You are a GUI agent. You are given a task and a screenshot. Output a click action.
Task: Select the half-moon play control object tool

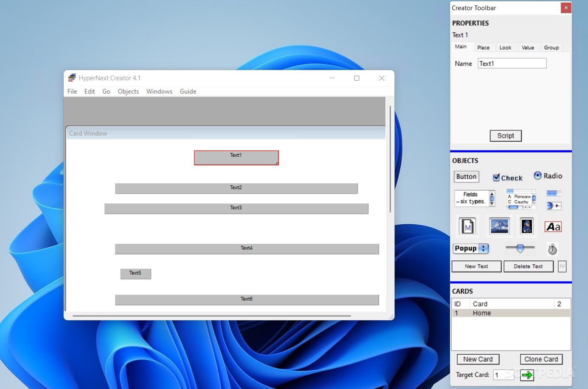(x=554, y=206)
